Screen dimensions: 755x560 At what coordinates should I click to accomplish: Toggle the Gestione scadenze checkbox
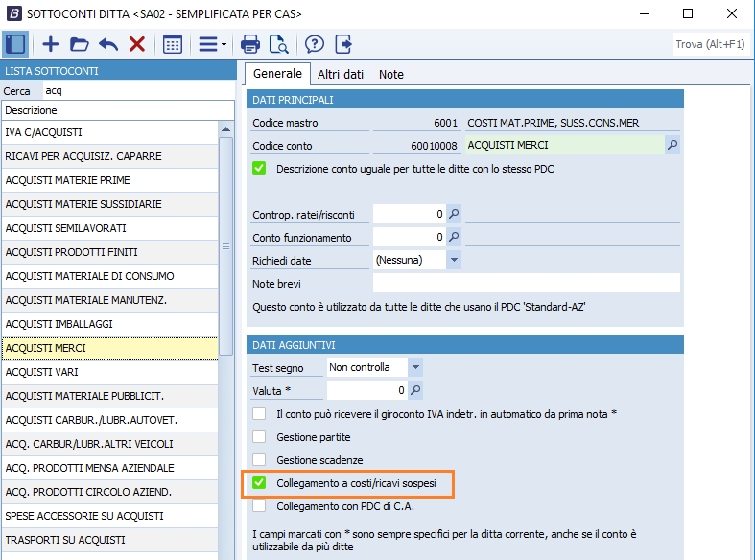tap(259, 460)
